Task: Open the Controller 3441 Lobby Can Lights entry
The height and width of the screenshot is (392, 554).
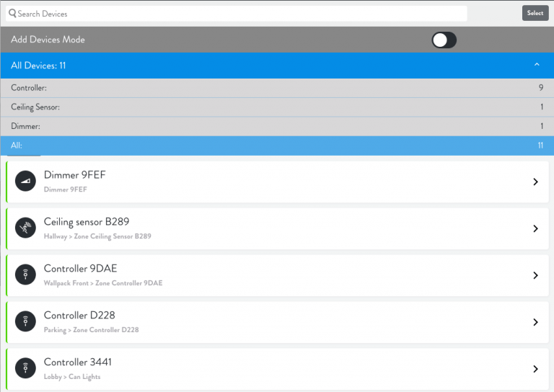Action: coord(274,369)
